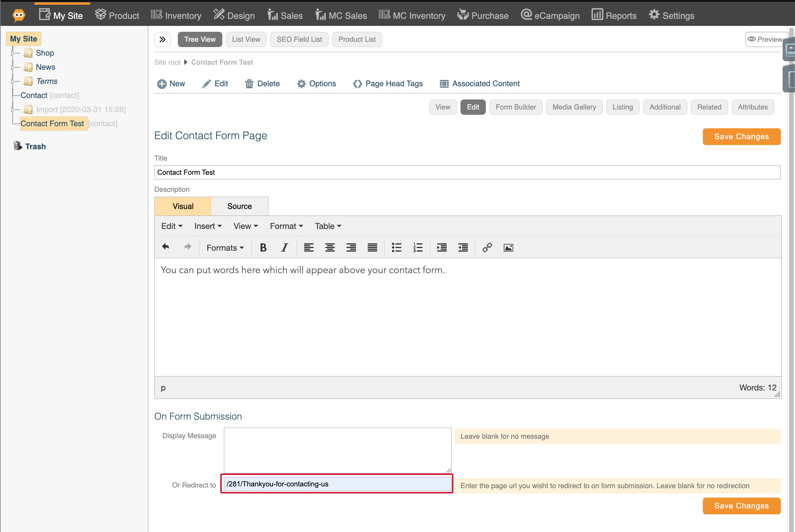Click the bullet list icon
The height and width of the screenshot is (532, 795).
point(395,247)
